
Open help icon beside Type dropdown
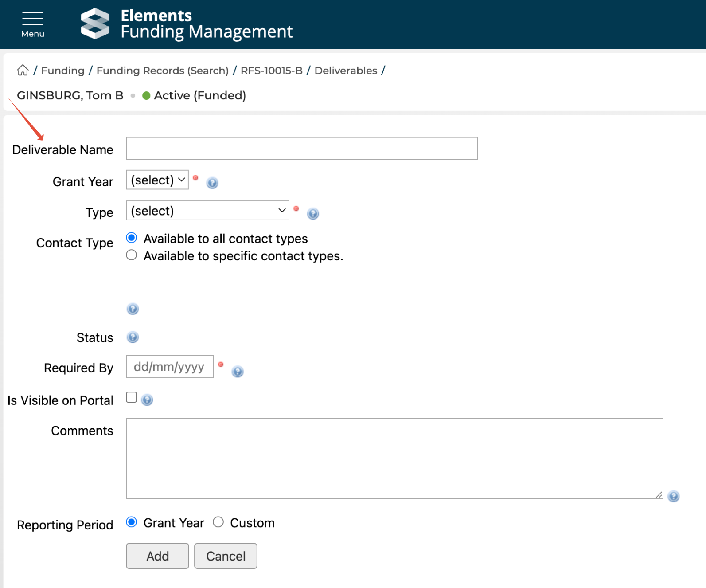(313, 214)
